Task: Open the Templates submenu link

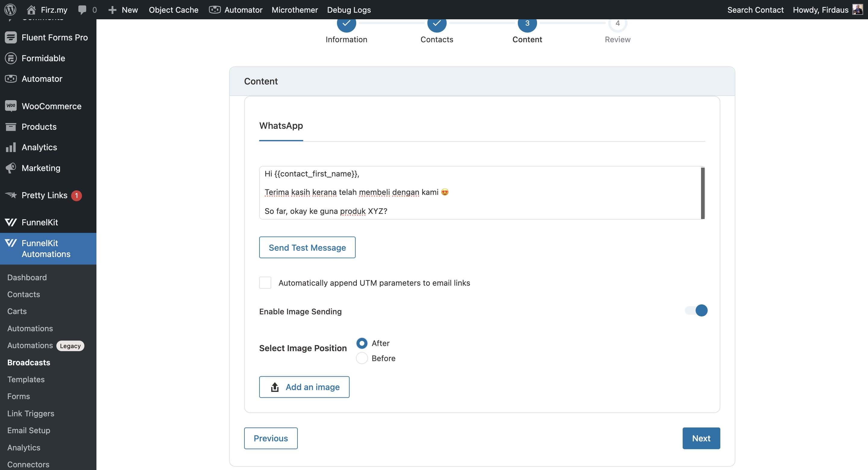Action: pyautogui.click(x=26, y=379)
